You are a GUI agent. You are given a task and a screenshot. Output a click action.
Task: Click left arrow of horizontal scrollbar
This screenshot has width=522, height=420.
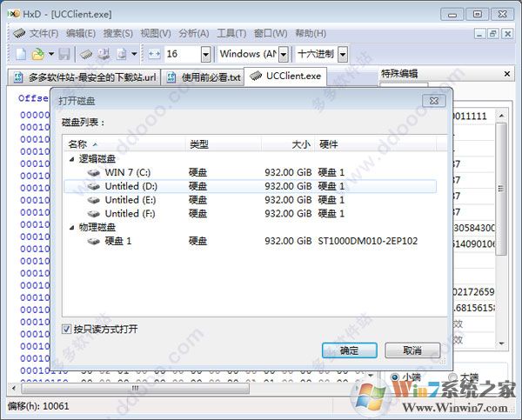[x=14, y=388]
